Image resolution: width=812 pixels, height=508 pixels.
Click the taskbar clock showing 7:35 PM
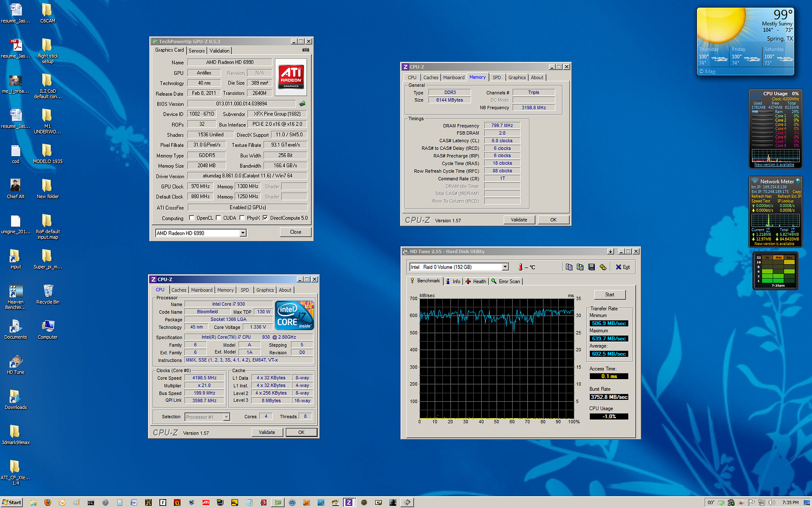coord(790,502)
